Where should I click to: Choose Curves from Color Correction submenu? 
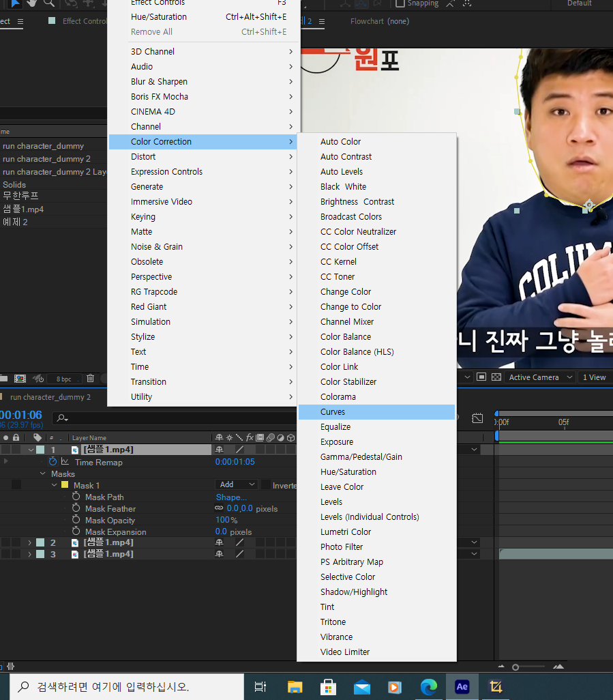click(x=376, y=411)
